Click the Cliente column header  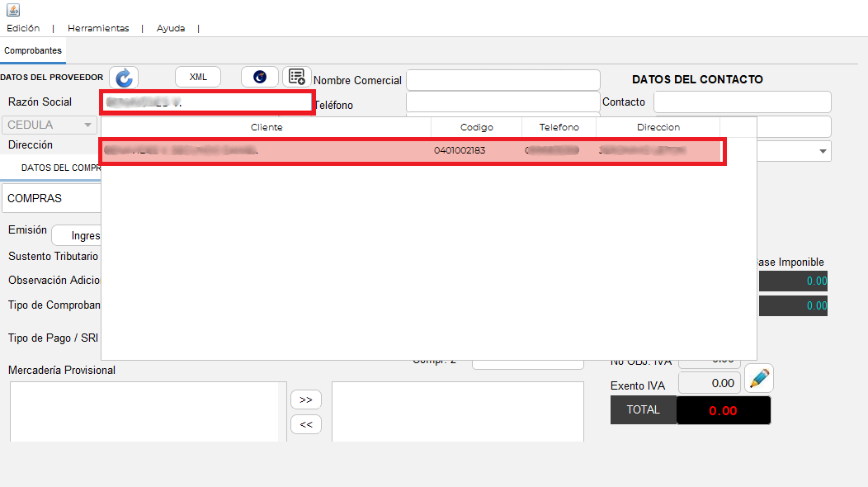tap(267, 127)
